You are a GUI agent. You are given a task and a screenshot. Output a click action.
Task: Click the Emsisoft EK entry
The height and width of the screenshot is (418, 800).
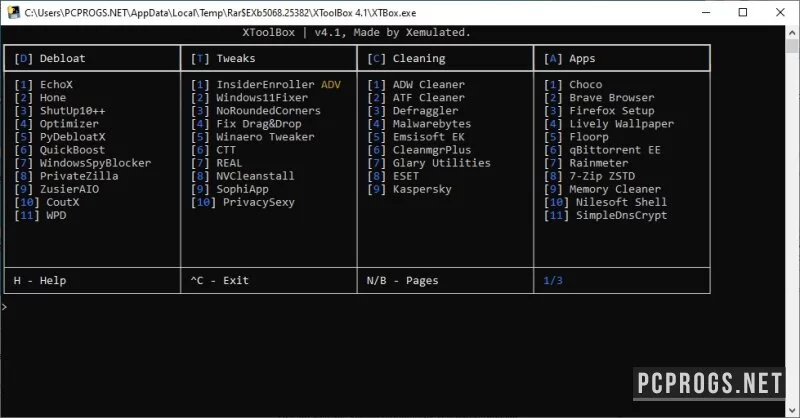click(416, 137)
